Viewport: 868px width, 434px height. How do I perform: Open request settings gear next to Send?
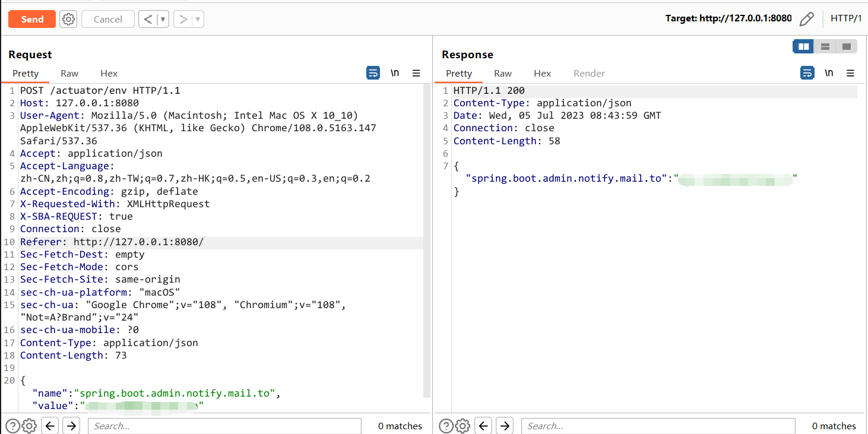[x=69, y=19]
